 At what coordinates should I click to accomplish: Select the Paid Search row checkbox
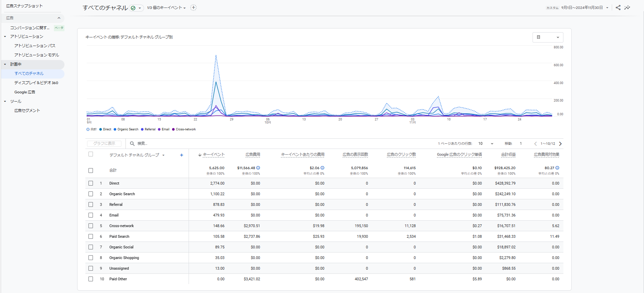pos(91,236)
